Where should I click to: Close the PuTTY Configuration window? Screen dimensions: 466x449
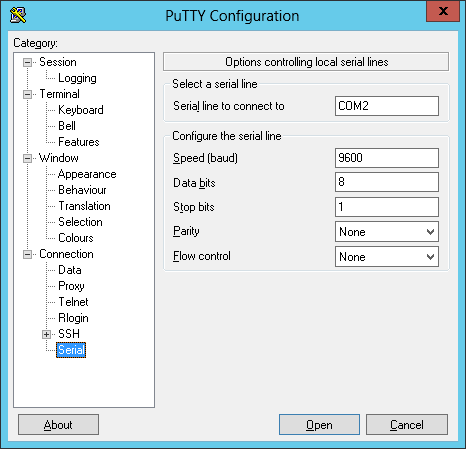pyautogui.click(x=443, y=11)
